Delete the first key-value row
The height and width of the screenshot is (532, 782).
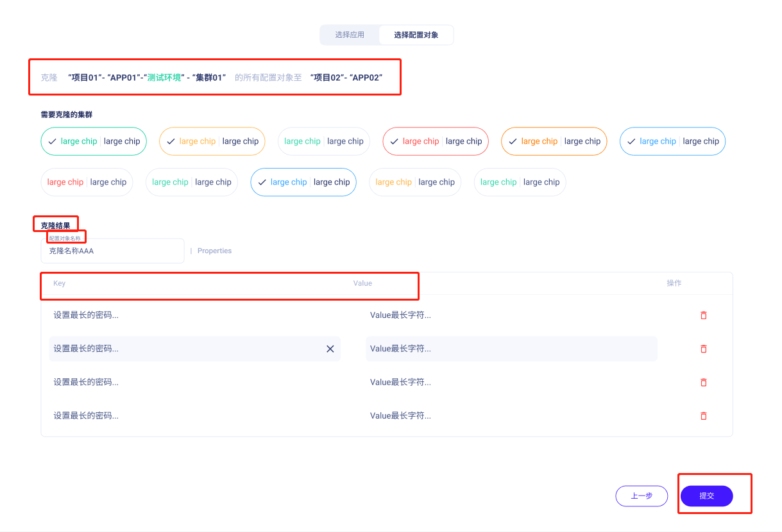point(703,315)
